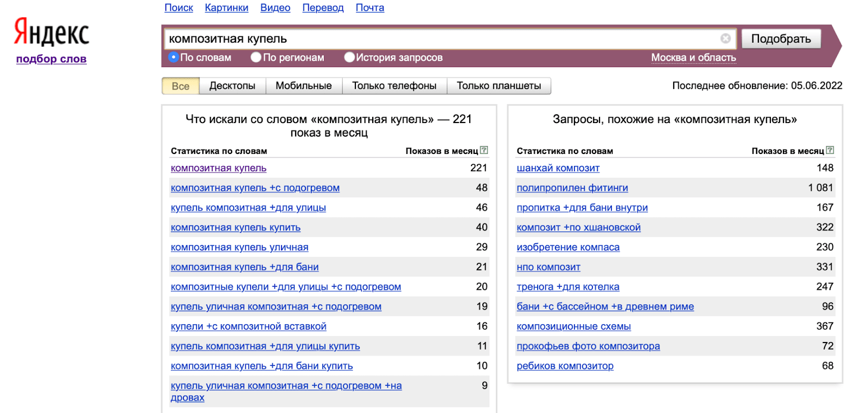Select the 'История запросов' radio button
868x413 pixels.
[x=349, y=57]
